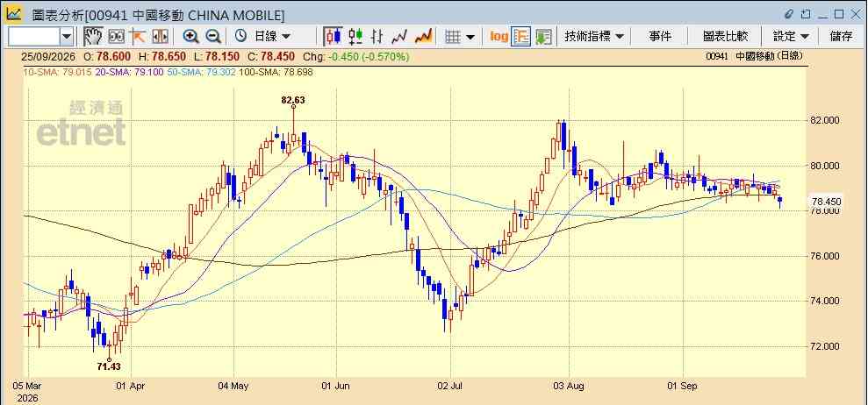Switch to red-blue candlestick chart style
The width and height of the screenshot is (868, 405).
coord(333,37)
